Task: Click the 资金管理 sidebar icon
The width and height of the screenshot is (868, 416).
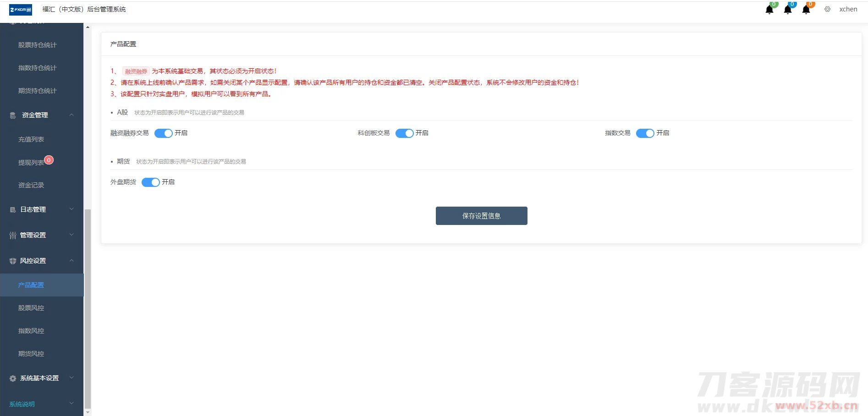Action: click(x=13, y=115)
